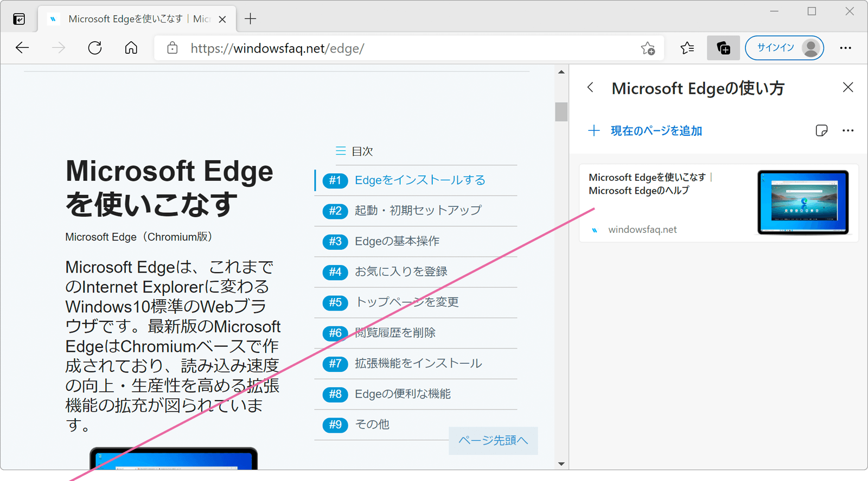Open the Favorites list
This screenshot has height=481, width=868.
pyautogui.click(x=687, y=48)
